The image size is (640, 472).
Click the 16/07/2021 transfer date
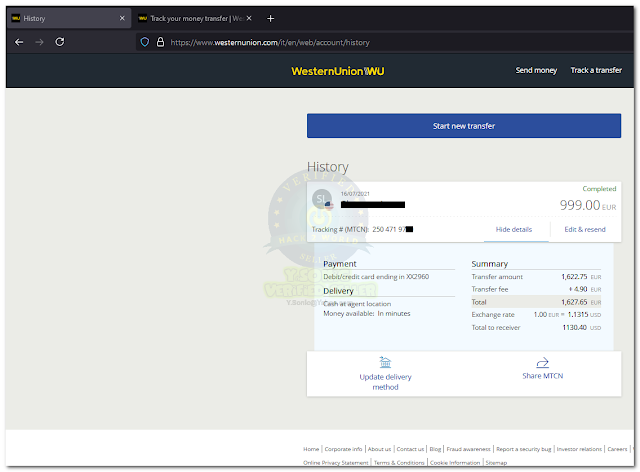tap(355, 194)
